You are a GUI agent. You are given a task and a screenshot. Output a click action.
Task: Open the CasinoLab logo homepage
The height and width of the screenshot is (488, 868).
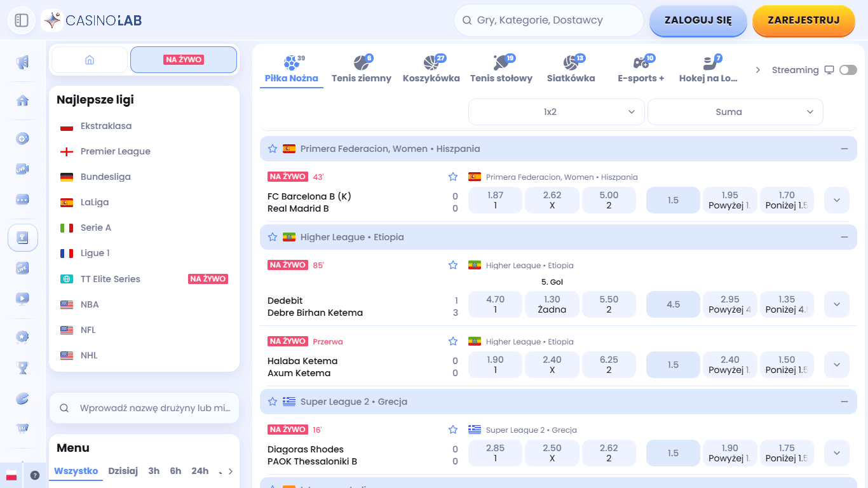[92, 20]
